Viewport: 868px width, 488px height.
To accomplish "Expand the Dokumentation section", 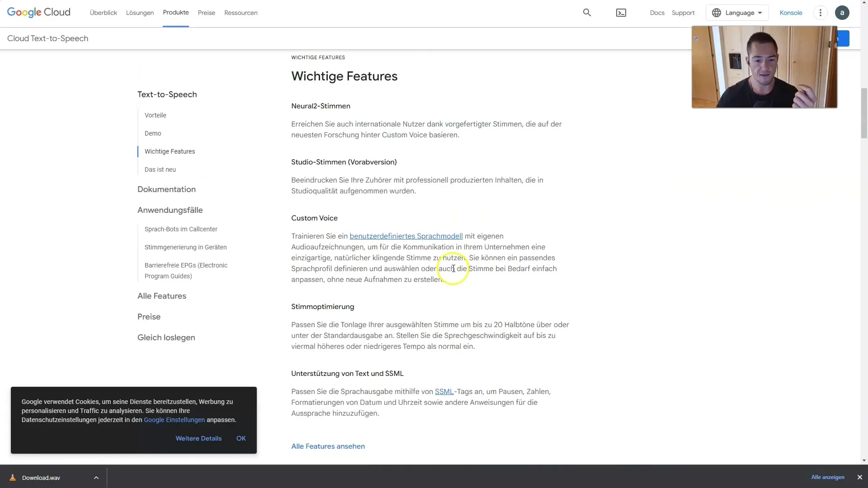I will (166, 189).
